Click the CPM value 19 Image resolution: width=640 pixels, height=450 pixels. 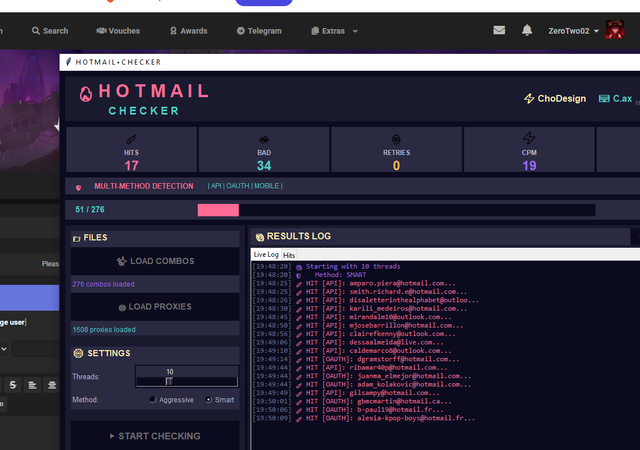point(529,166)
